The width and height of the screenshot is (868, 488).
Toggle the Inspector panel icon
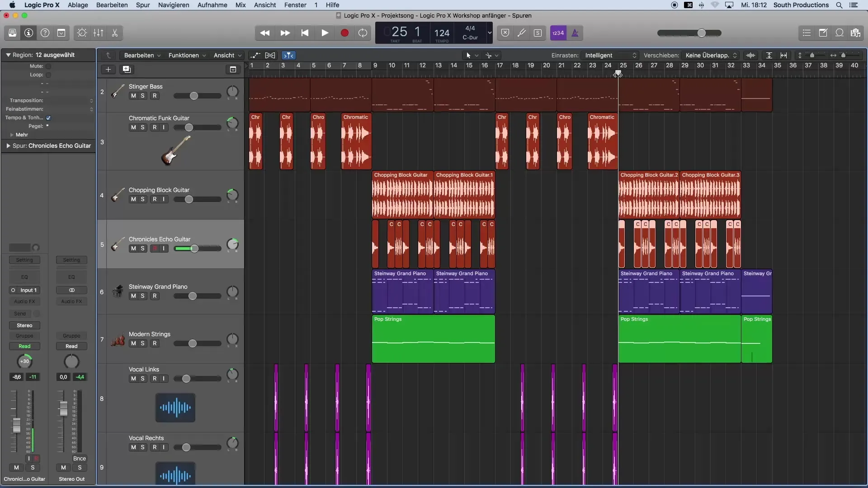(28, 33)
